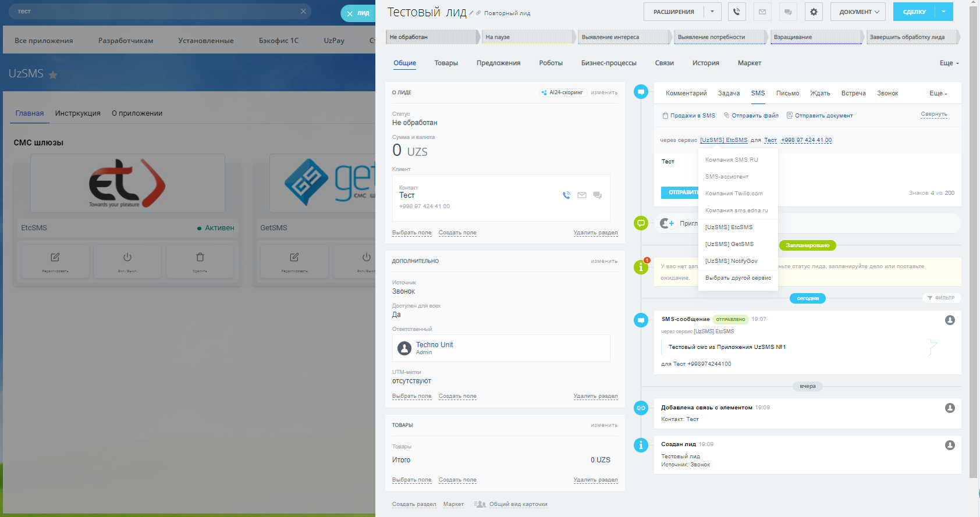This screenshot has height=517, width=980.
Task: Select the Задача activity tab
Action: (729, 93)
